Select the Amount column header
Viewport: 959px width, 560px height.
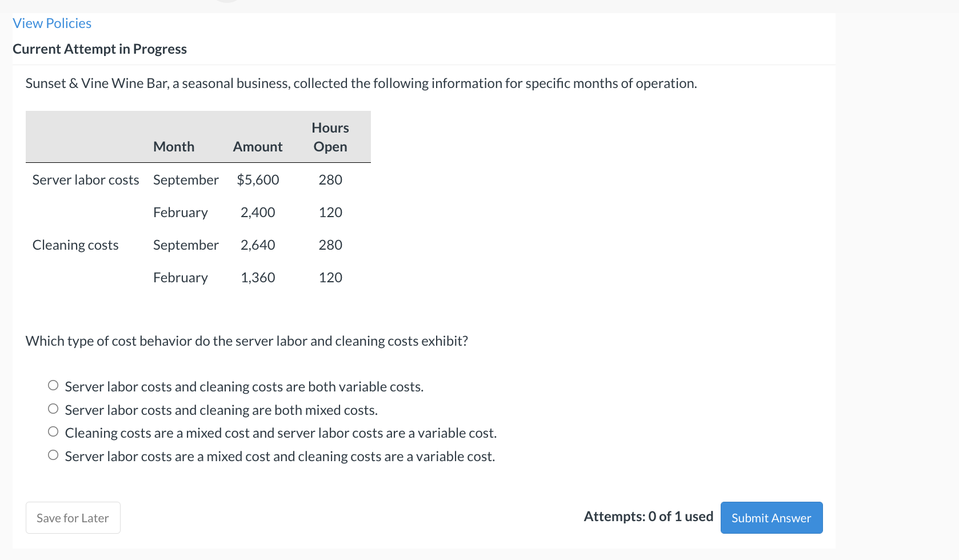257,146
